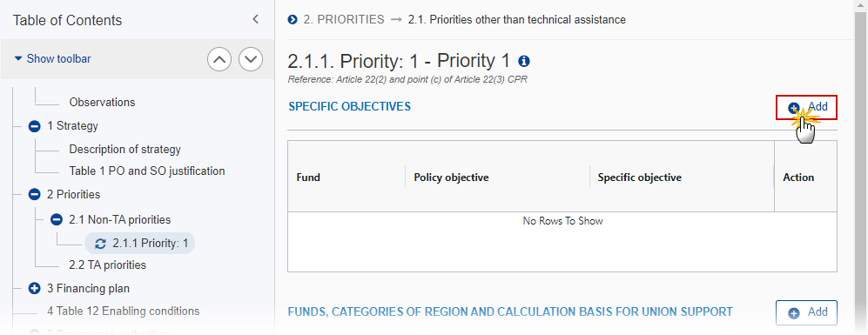Viewport: 868px width, 335px height.
Task: Click plus icon in Funds section Add button
Action: point(794,313)
